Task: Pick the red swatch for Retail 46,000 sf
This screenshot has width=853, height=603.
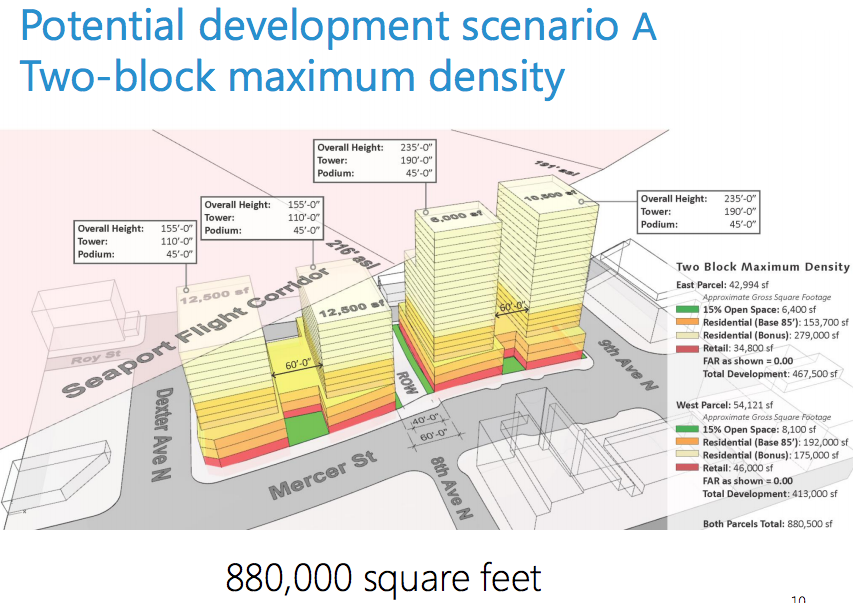Action: click(687, 467)
